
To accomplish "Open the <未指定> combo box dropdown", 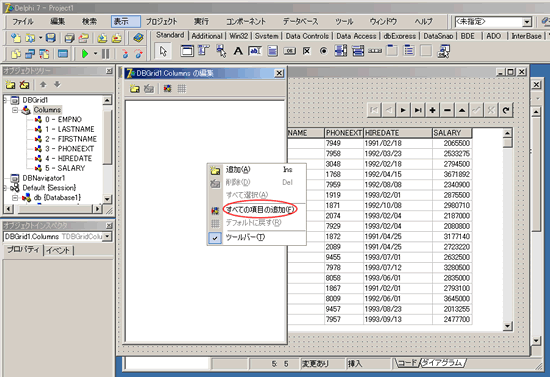I will click(x=527, y=22).
